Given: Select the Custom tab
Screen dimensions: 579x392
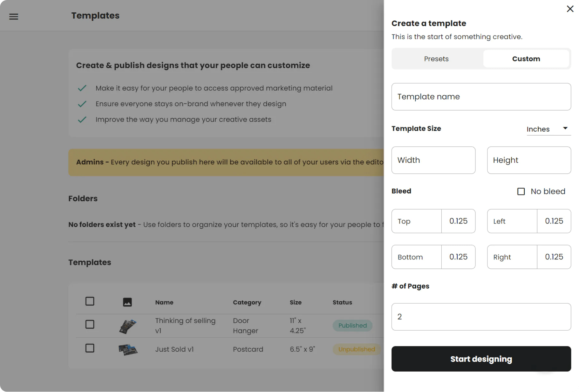Looking at the screenshot, I should tap(526, 59).
